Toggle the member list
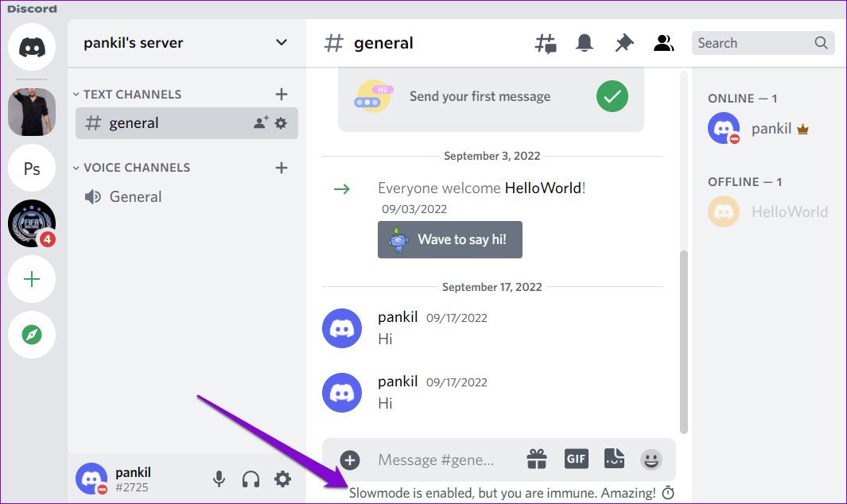 tap(664, 43)
